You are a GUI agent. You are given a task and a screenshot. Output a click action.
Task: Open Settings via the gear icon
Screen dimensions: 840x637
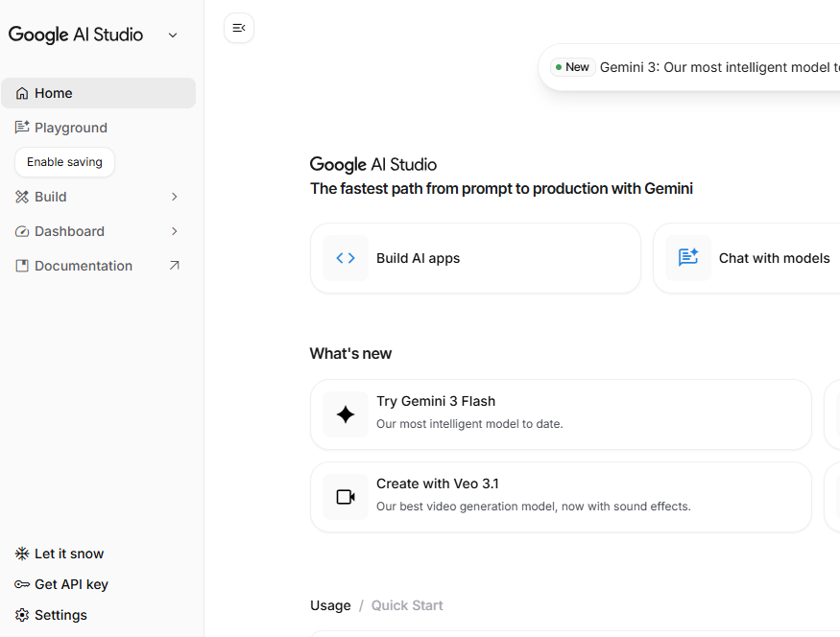point(22,615)
